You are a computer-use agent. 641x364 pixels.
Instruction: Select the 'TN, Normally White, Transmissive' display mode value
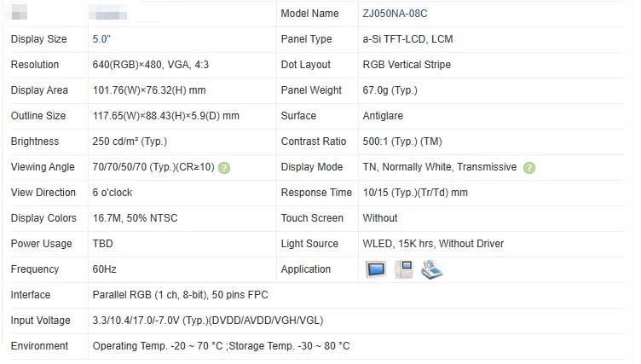coord(440,167)
